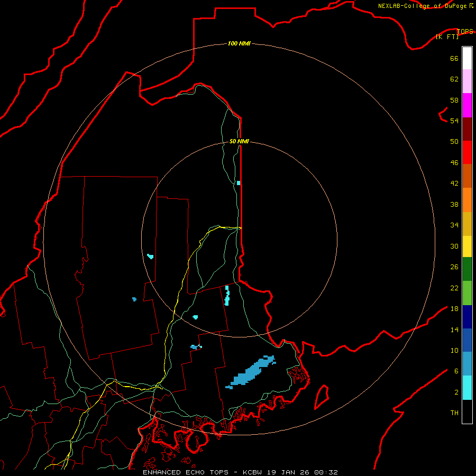Click the '19 JAN 26' date text
This screenshot has height=476, width=476.
[x=288, y=472]
